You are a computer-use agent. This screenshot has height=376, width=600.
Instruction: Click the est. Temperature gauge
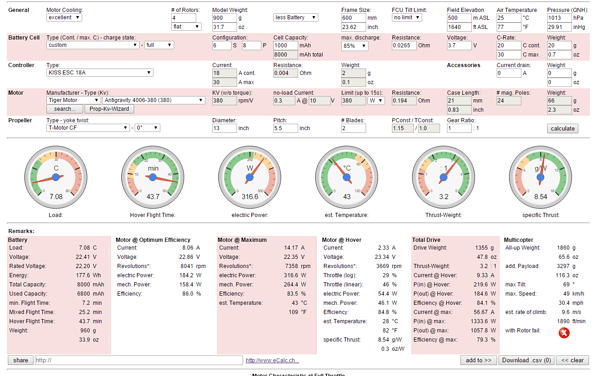point(347,177)
